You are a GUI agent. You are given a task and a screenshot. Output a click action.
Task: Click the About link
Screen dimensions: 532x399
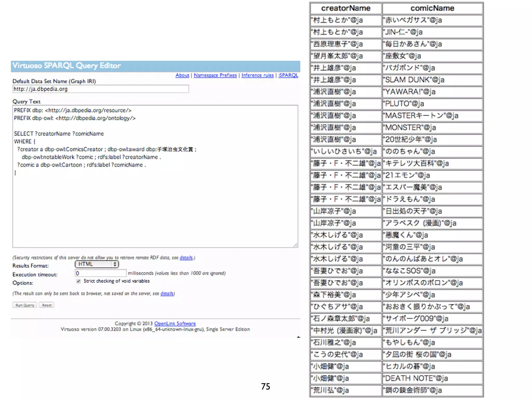coord(182,75)
